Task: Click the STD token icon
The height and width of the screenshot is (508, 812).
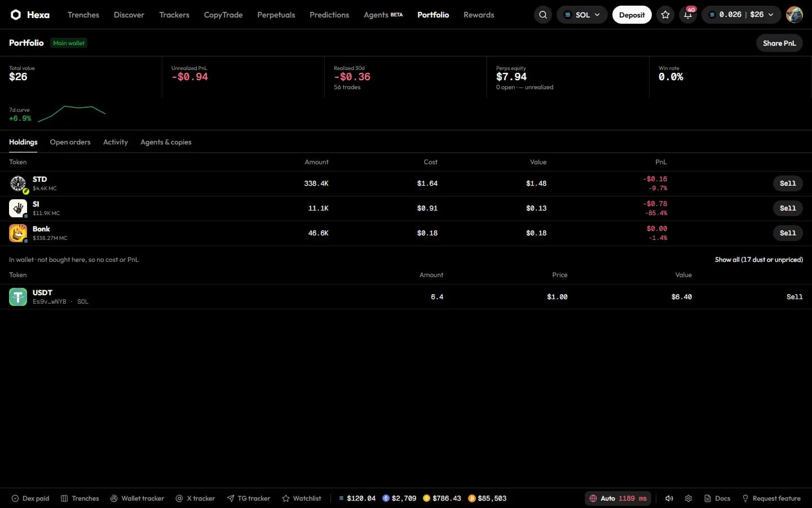Action: pyautogui.click(x=18, y=183)
